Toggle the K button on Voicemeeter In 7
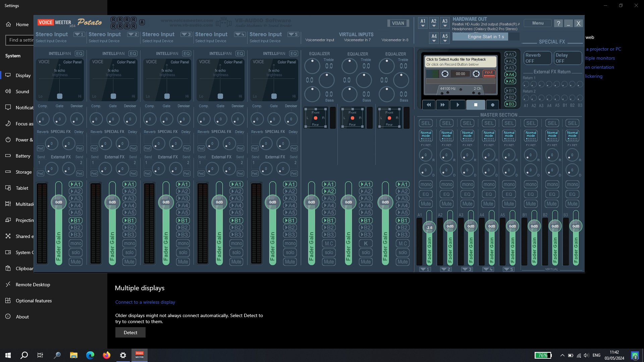Image resolution: width=644 pixels, height=362 pixels. [x=366, y=243]
